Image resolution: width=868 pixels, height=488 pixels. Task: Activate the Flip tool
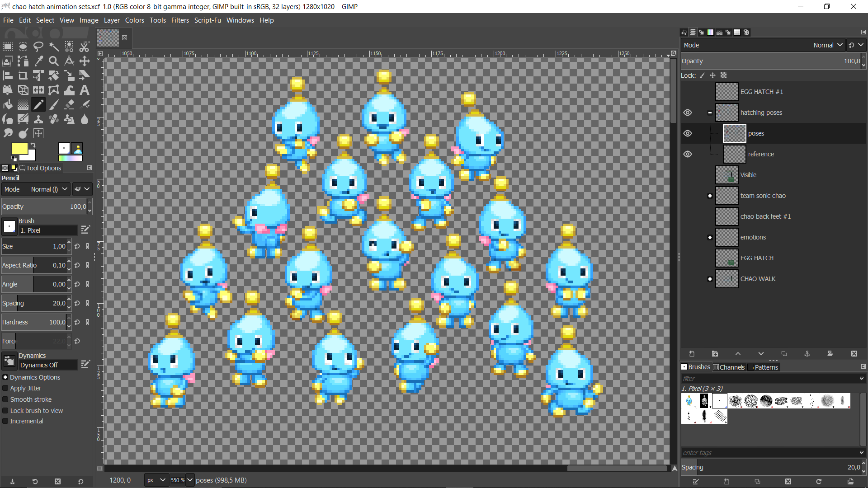tap(38, 90)
